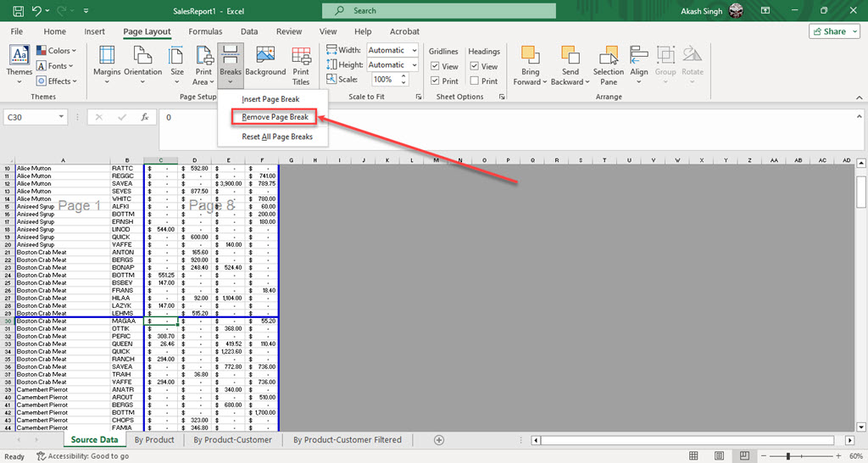Click the Group objects icon
Image resolution: width=868 pixels, height=463 pixels.
coord(665,55)
